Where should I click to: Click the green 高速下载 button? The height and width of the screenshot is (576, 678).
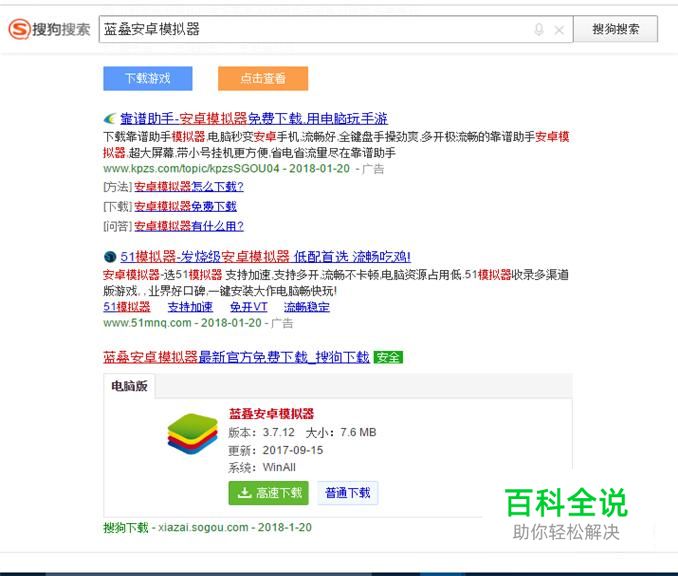coord(269,493)
